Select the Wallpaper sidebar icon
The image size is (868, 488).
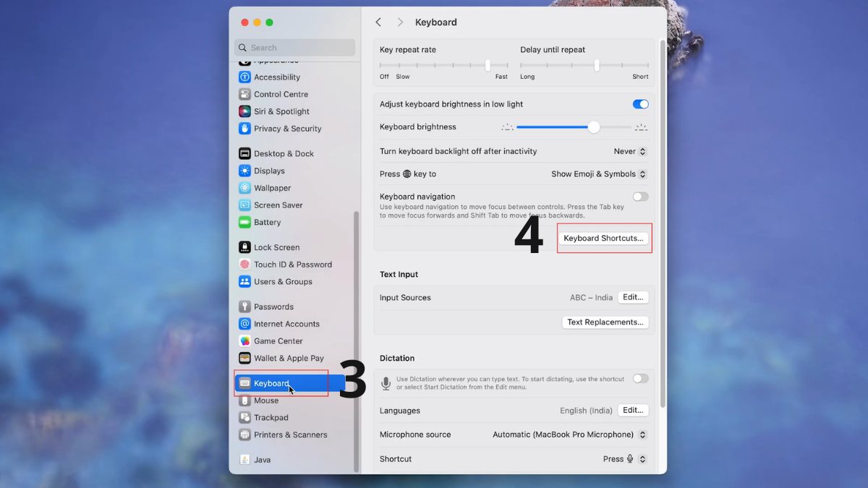coord(244,188)
